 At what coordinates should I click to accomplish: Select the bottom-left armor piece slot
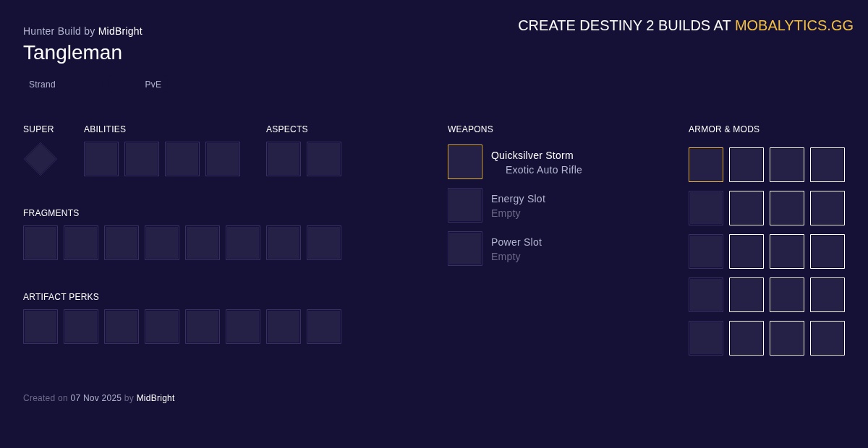706,338
